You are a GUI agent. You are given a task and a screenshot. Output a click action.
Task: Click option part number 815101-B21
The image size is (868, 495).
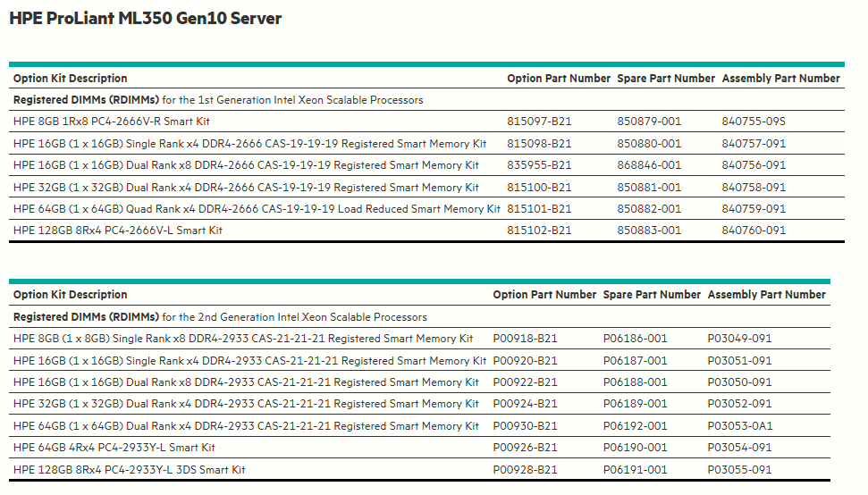(x=539, y=208)
